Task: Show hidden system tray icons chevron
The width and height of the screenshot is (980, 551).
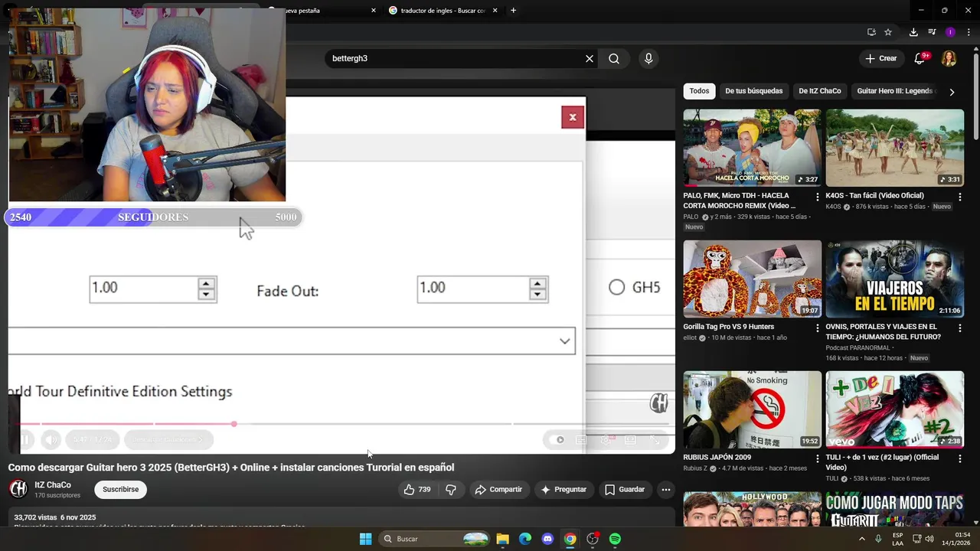Action: coord(862,539)
